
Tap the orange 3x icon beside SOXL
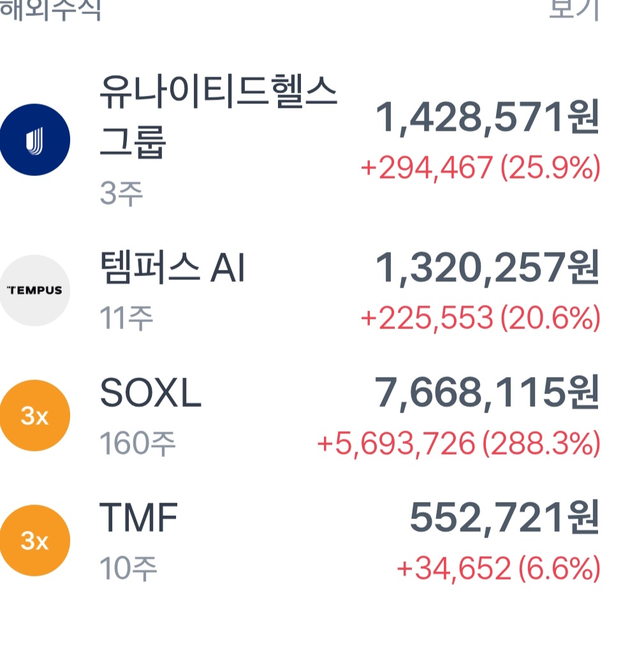click(x=34, y=415)
